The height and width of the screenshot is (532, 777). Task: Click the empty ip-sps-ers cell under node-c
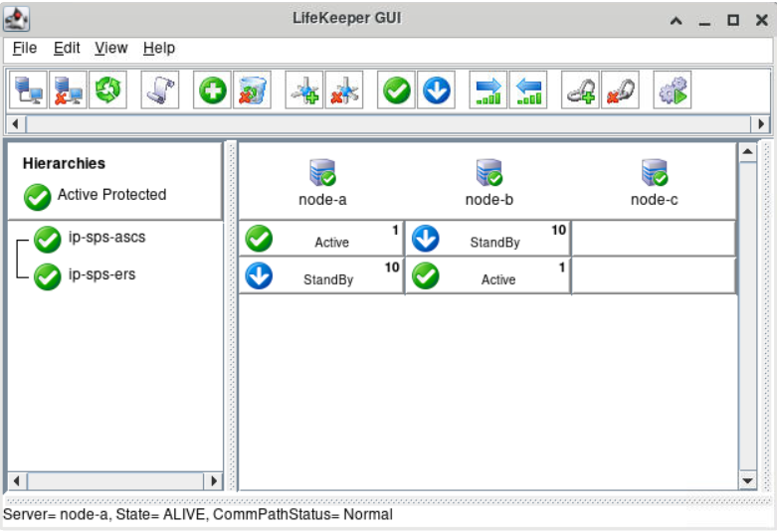click(x=654, y=275)
